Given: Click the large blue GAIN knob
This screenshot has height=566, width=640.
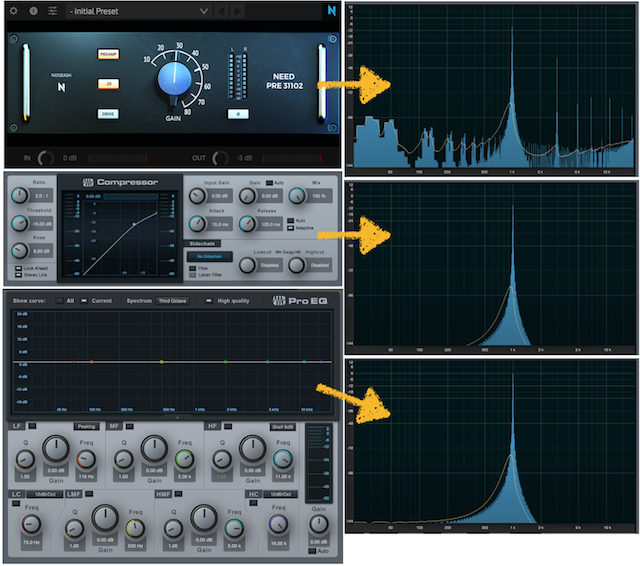Looking at the screenshot, I should pos(174,79).
